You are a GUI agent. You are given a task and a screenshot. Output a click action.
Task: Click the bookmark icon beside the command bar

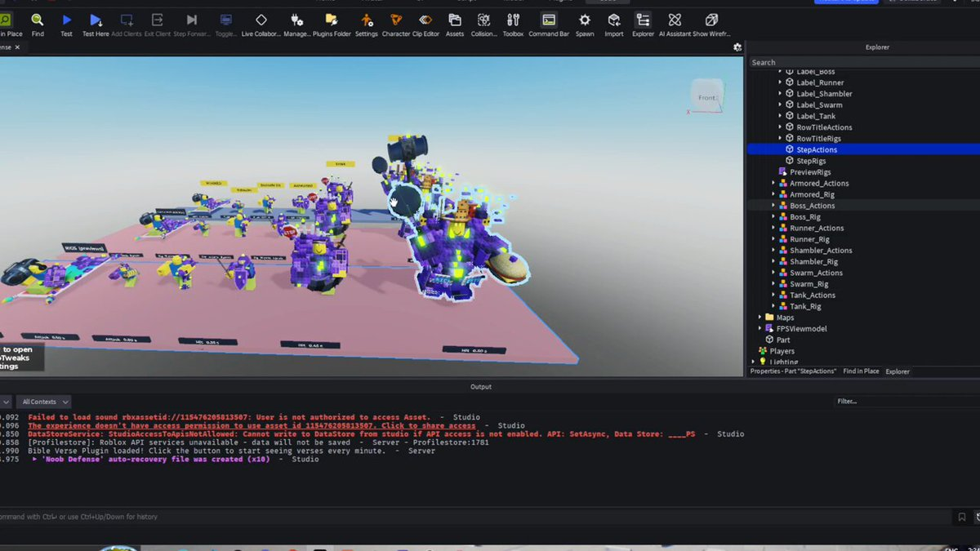coord(962,517)
